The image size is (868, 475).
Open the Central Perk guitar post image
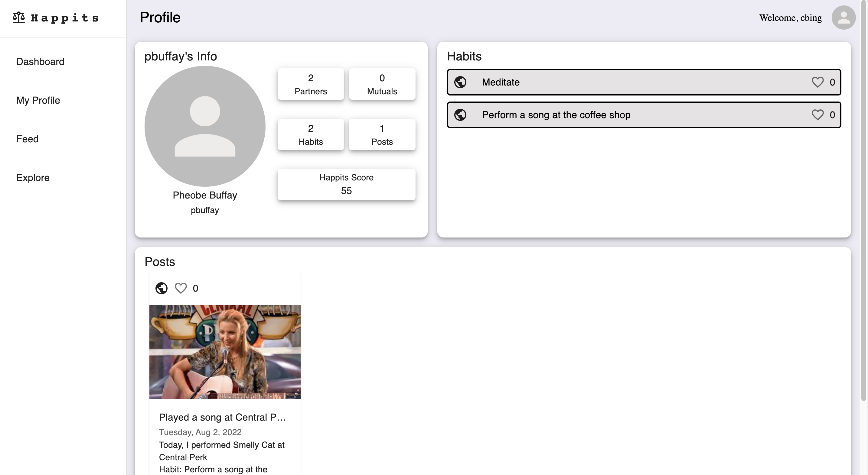point(225,352)
